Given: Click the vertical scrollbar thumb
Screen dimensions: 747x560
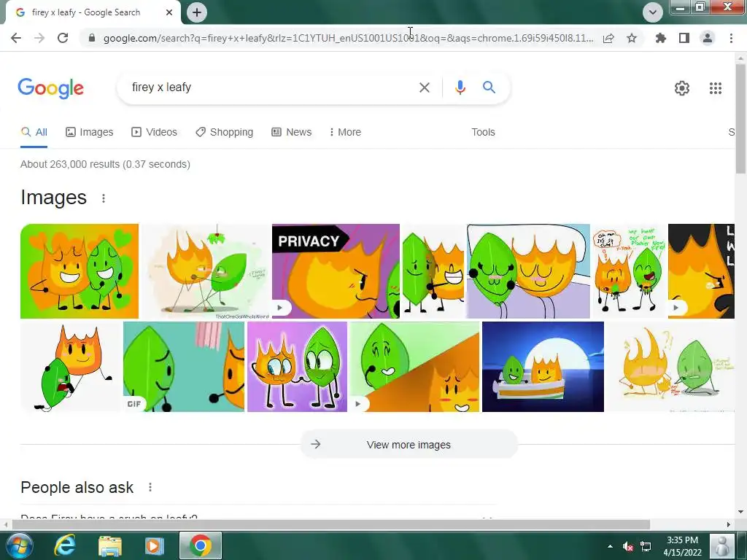Looking at the screenshot, I should point(740,118).
